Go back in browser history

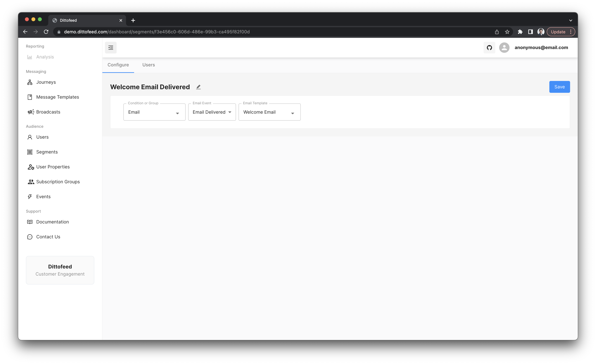[x=25, y=32]
